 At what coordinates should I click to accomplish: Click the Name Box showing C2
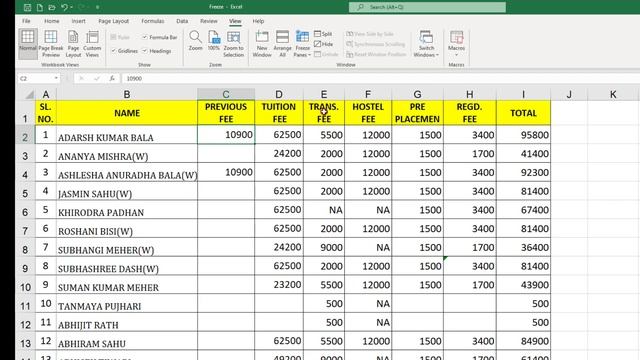(35, 78)
